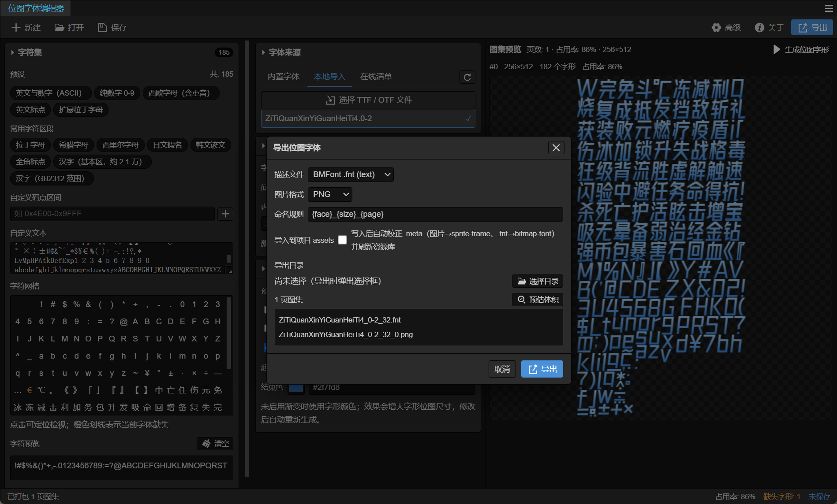The image size is (837, 504).
Task: Click the 新建 (new) toolbar button
Action: tap(26, 28)
